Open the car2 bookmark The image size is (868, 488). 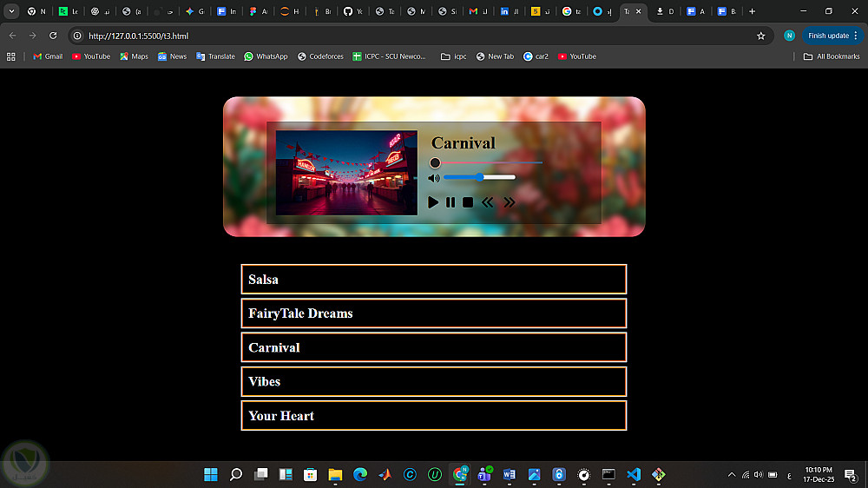[x=536, y=56]
